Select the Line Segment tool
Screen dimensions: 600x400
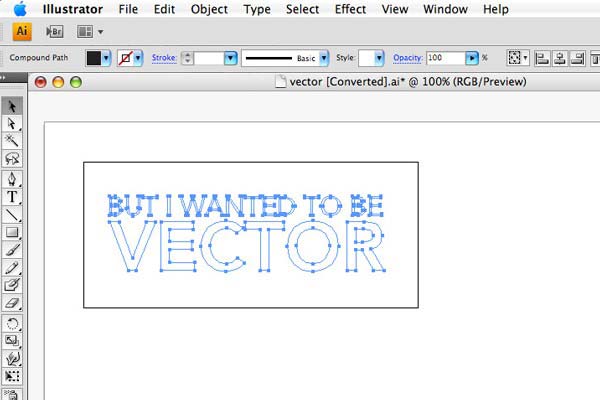click(12, 214)
